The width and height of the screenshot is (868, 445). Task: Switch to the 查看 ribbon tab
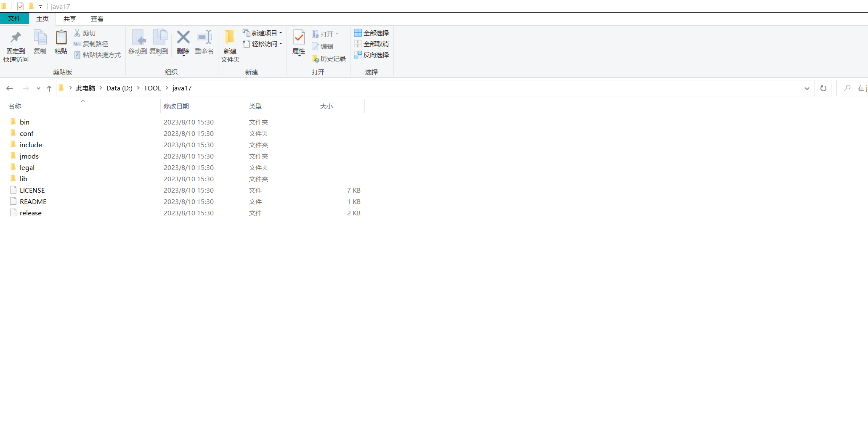(97, 19)
